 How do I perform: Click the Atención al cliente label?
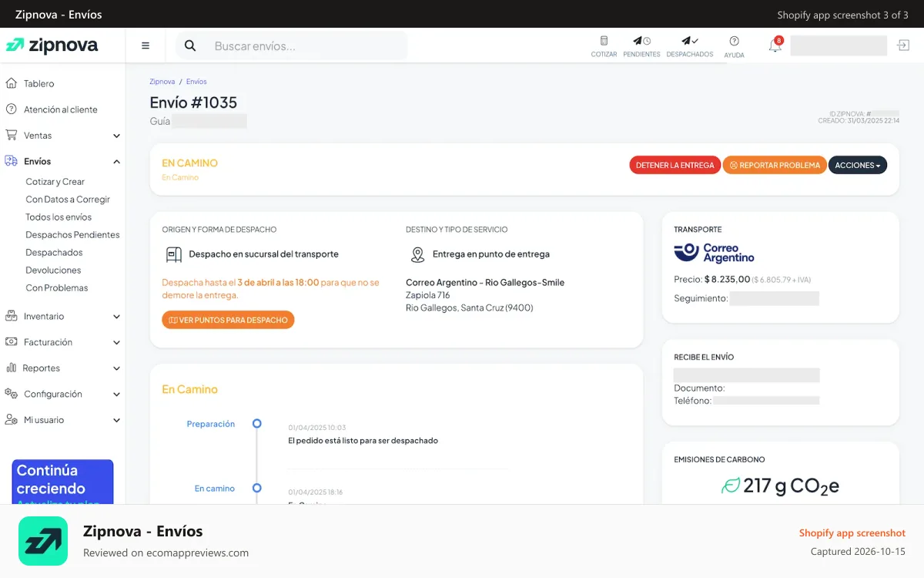click(x=61, y=110)
